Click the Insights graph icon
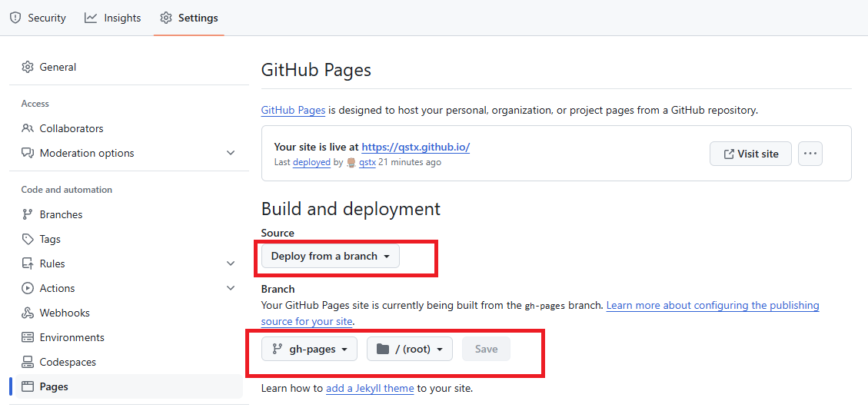This screenshot has height=411, width=868. coord(90,18)
